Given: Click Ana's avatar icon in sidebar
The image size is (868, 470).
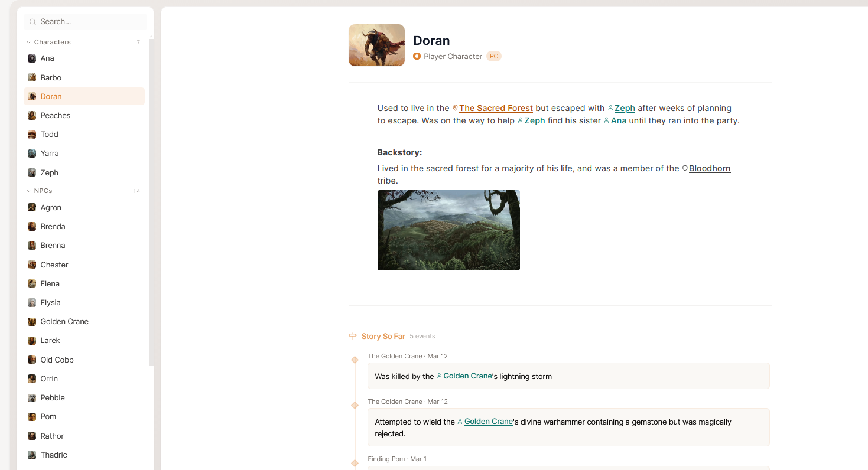Looking at the screenshot, I should [x=32, y=58].
